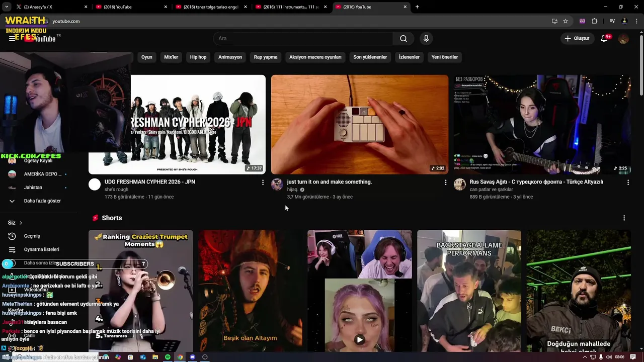The image size is (644, 362).
Task: Open the 'just turn it on' video thumbnail
Action: (360, 124)
